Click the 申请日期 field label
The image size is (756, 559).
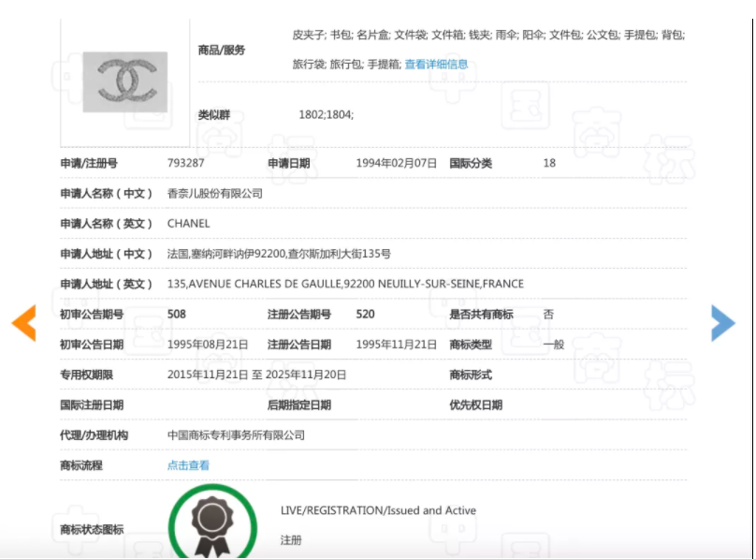288,164
